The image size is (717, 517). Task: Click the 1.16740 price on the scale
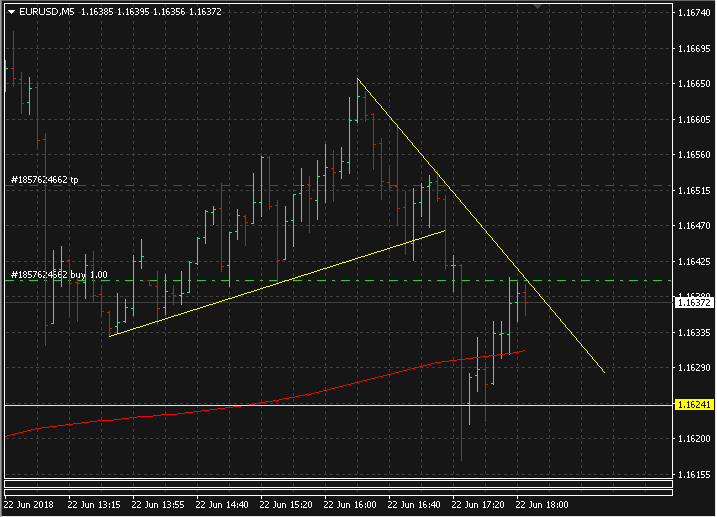point(693,13)
